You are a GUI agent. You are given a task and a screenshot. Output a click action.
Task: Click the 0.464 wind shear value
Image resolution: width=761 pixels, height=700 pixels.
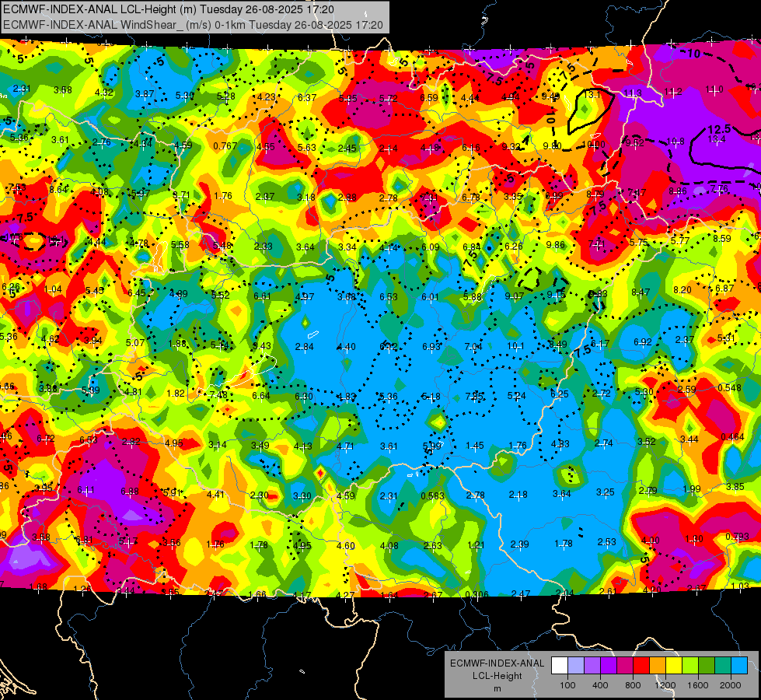click(732, 436)
